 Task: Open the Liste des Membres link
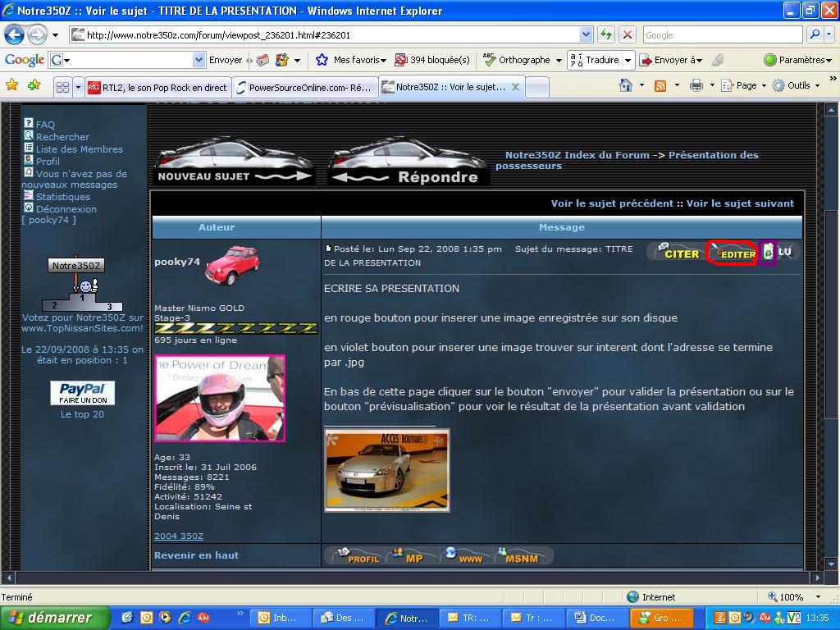(79, 149)
